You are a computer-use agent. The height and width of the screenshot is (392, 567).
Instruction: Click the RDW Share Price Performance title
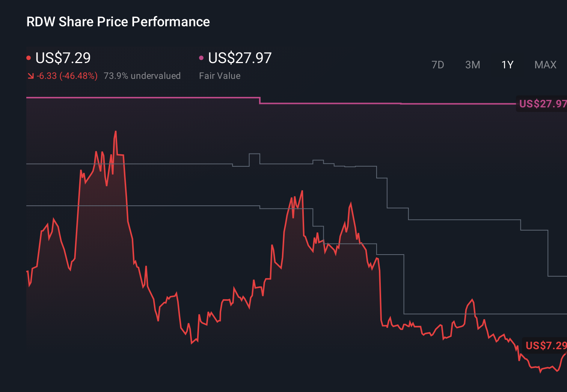pyautogui.click(x=118, y=21)
